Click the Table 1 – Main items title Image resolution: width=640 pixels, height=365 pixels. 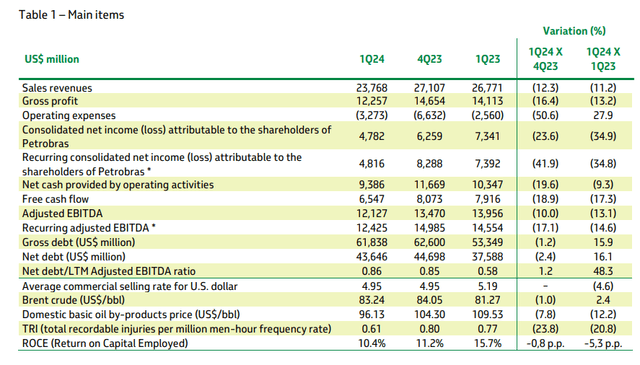click(x=71, y=15)
